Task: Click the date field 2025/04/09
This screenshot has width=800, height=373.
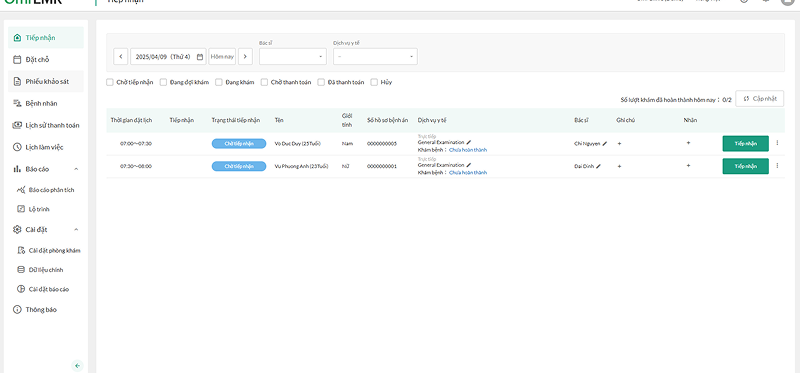Action: coord(168,57)
